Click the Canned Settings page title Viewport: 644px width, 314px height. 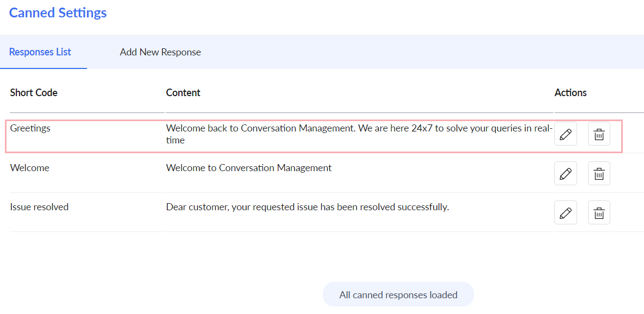click(58, 12)
